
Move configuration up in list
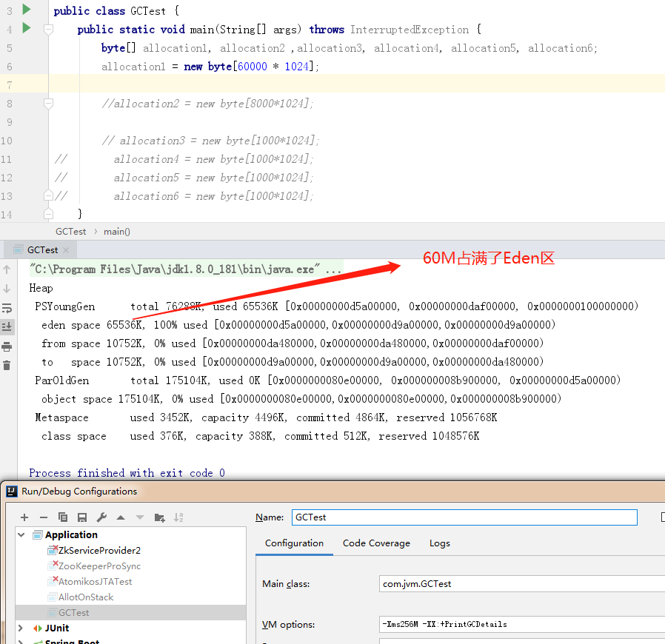tap(121, 517)
